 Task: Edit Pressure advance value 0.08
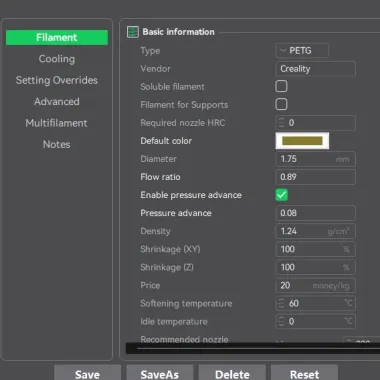(316, 213)
